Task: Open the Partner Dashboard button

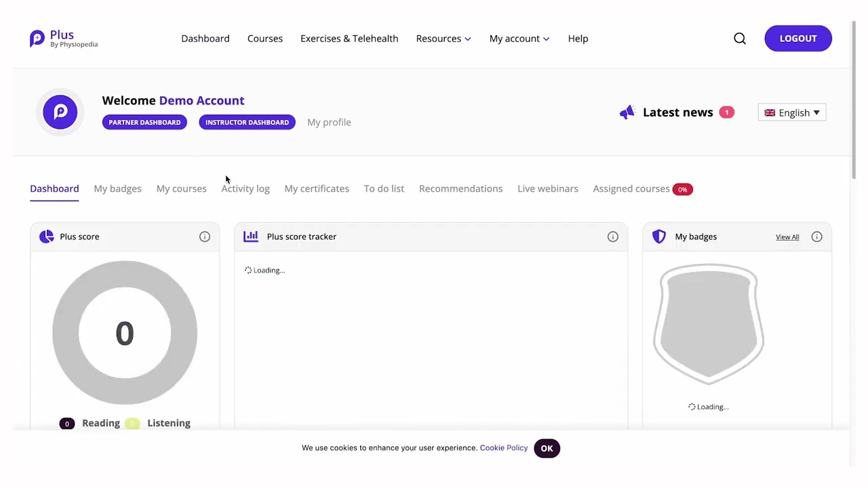Action: [x=144, y=122]
